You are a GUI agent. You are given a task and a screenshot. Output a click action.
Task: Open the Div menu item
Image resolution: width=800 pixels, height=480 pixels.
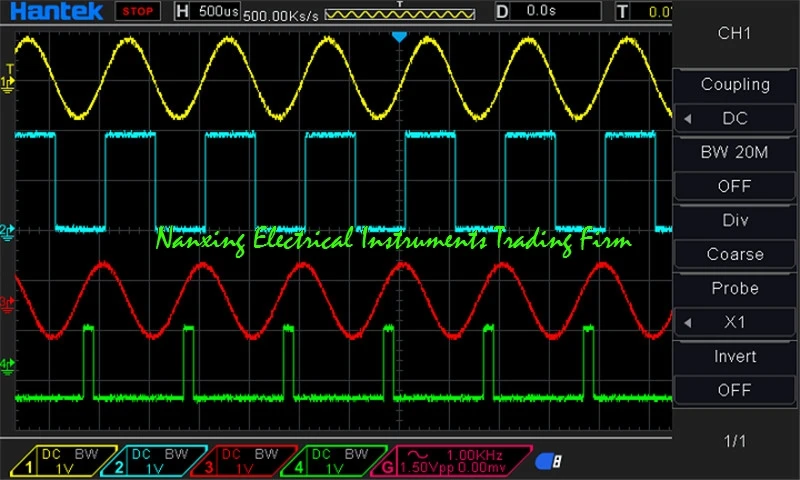[735, 220]
